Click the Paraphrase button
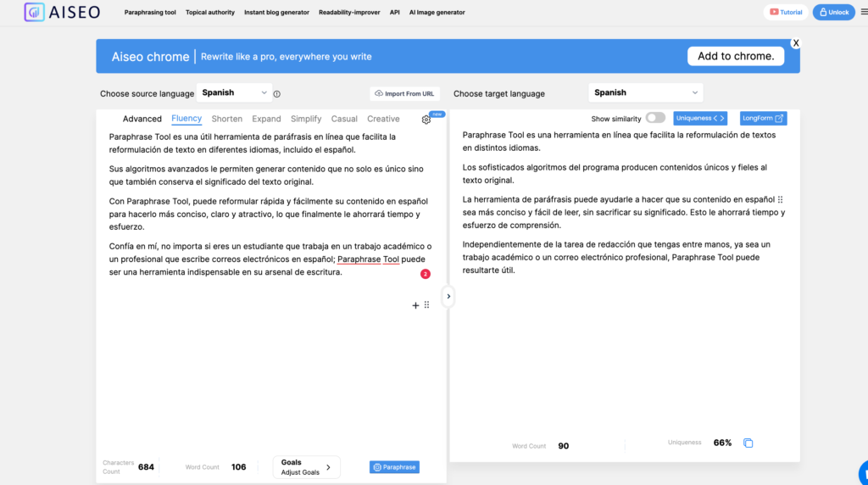This screenshot has width=868, height=485. click(x=394, y=467)
